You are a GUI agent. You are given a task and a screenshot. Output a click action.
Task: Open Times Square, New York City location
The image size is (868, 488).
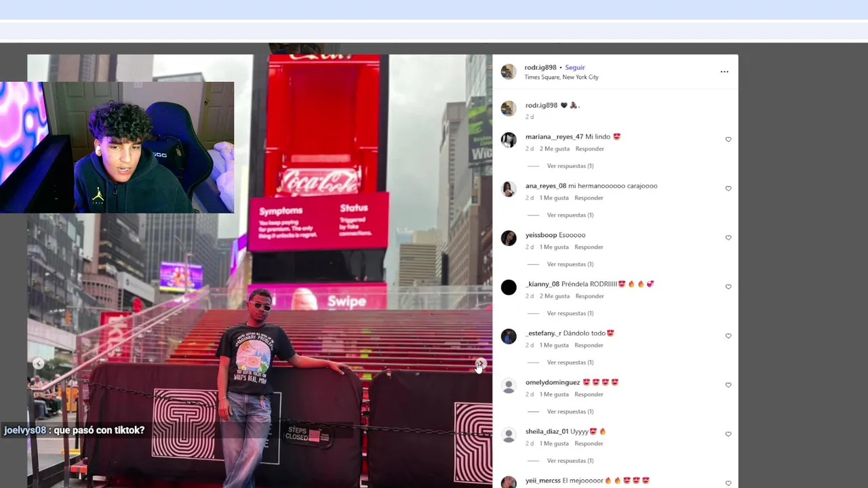(561, 77)
